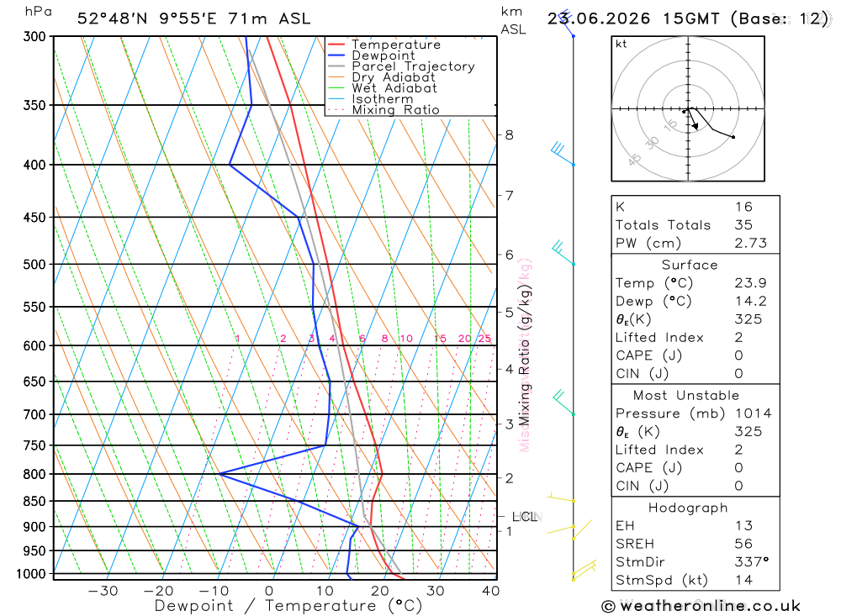841x616 pixels.
Task: Click the Isotherm legend entry
Action: (371, 99)
